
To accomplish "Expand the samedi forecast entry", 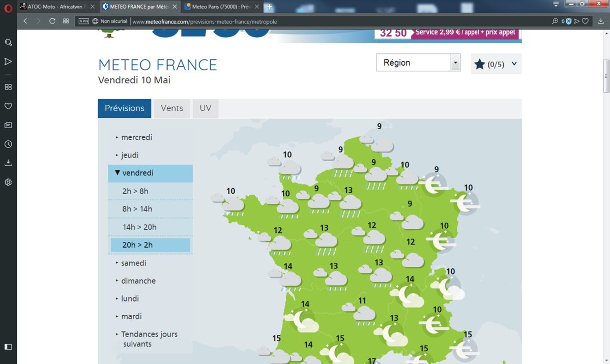I will coord(133,263).
